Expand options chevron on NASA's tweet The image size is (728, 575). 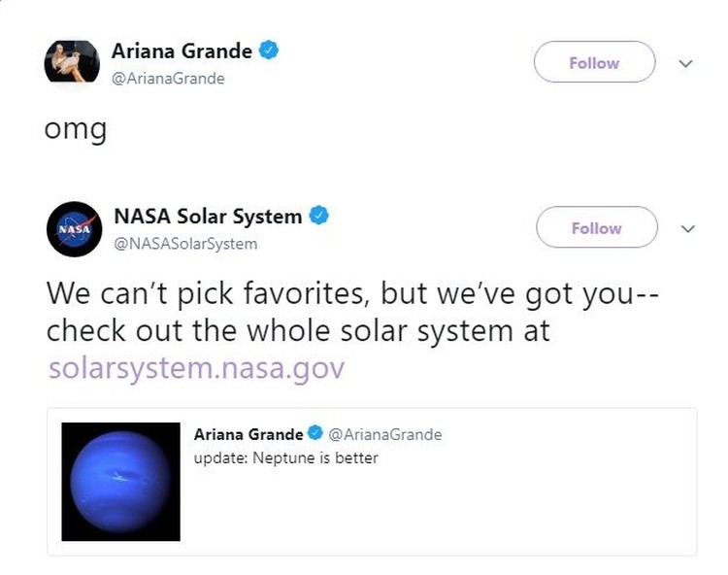tap(687, 228)
